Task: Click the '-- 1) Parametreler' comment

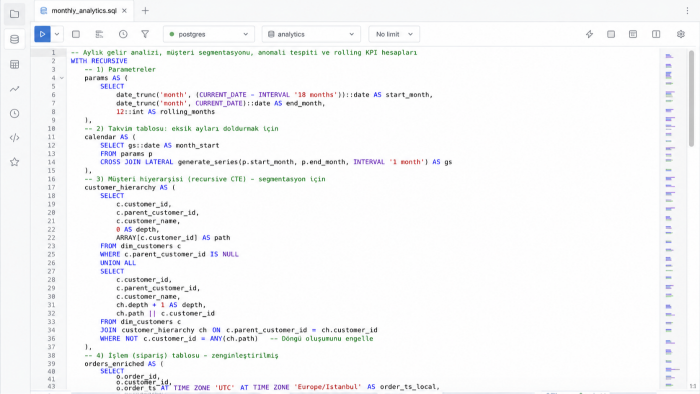Action: [120, 70]
